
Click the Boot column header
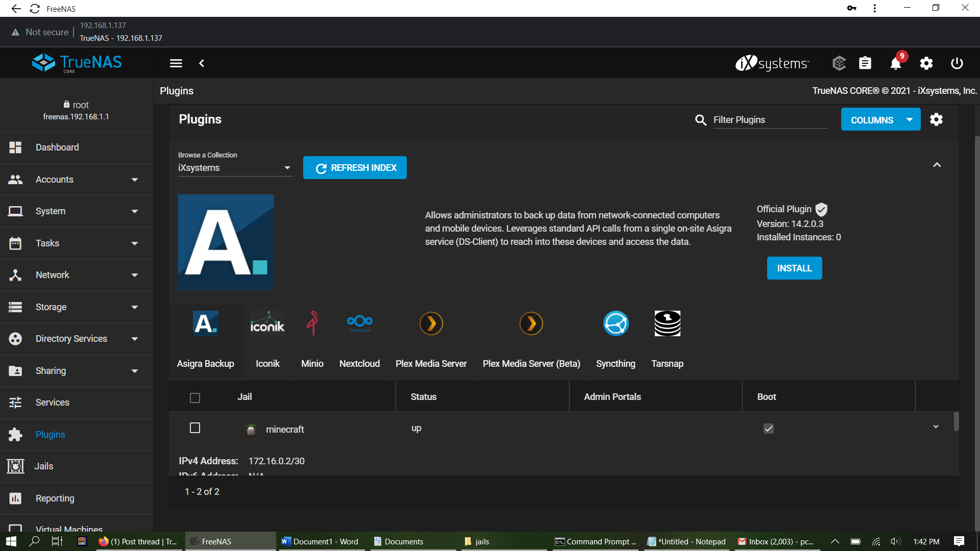[x=767, y=397]
